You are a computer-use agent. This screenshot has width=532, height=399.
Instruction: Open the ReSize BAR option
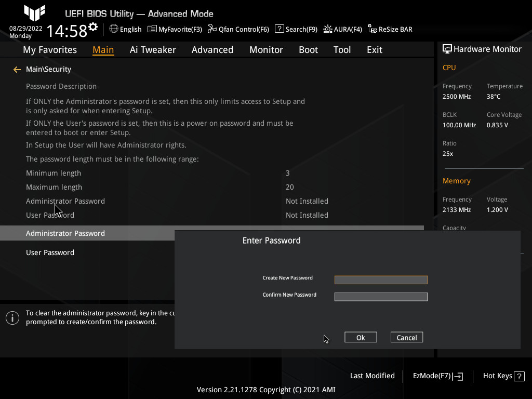(390, 29)
